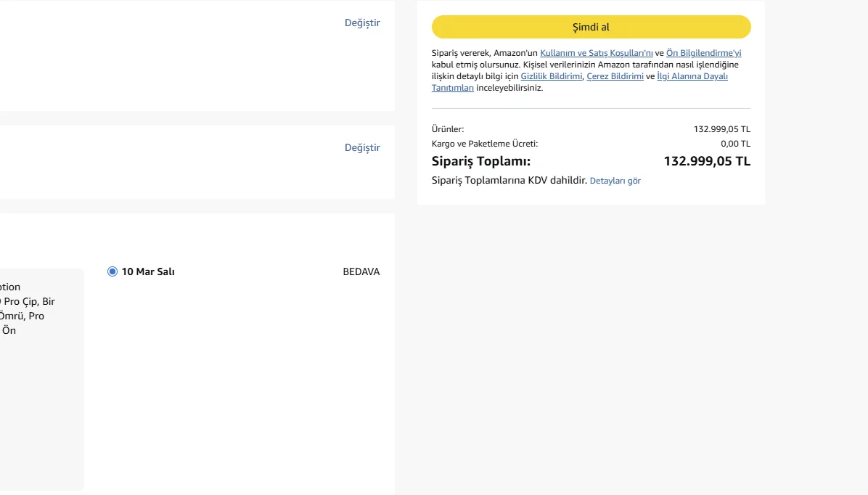Click the "10 Mar Salı" delivery date label
This screenshot has height=495, width=868.
148,272
